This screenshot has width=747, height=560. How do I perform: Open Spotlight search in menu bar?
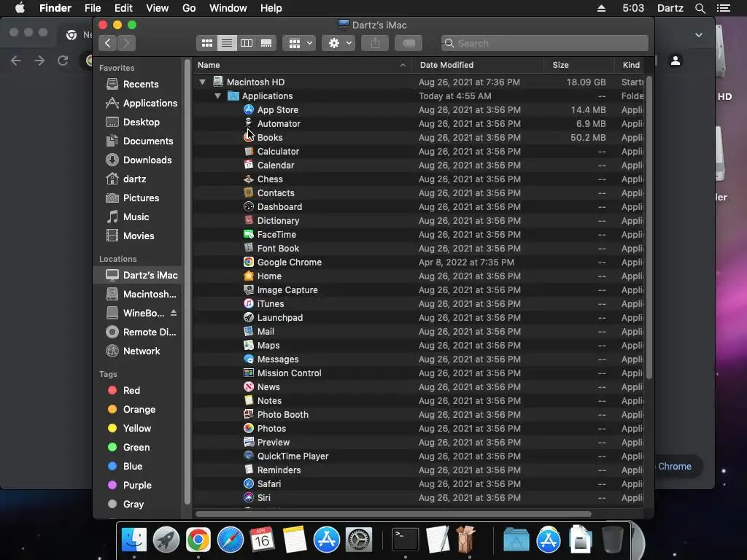(x=700, y=8)
